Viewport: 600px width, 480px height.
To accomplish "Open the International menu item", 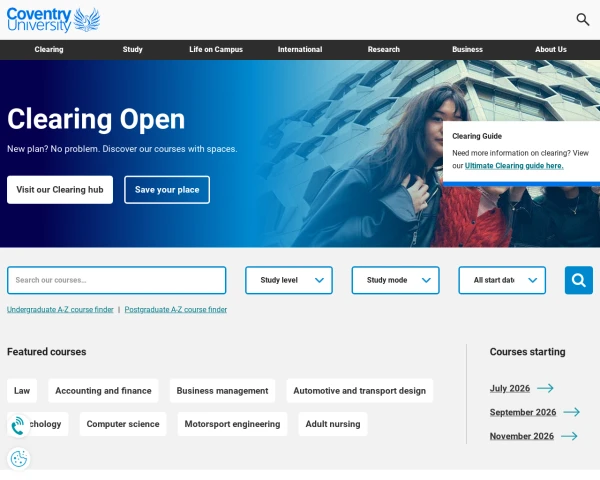I will pyautogui.click(x=300, y=49).
